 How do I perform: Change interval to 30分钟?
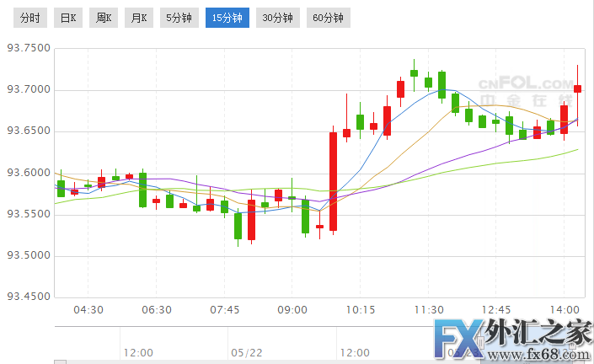click(277, 18)
